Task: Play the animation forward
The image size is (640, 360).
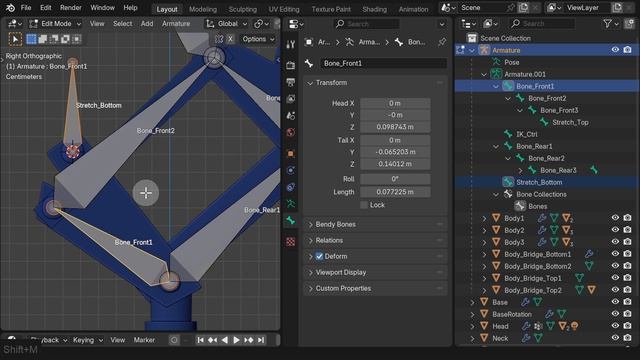Action: (x=236, y=340)
